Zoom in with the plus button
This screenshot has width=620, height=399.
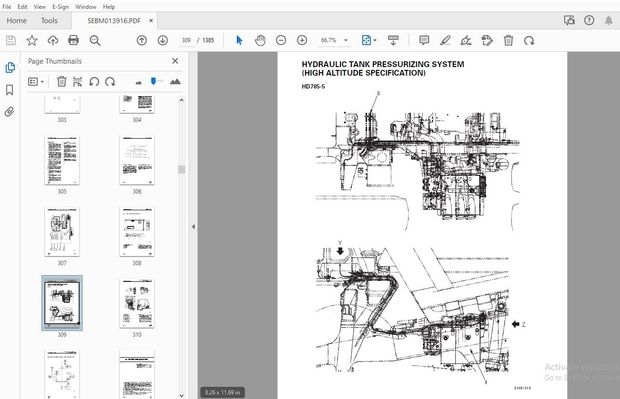click(x=302, y=40)
